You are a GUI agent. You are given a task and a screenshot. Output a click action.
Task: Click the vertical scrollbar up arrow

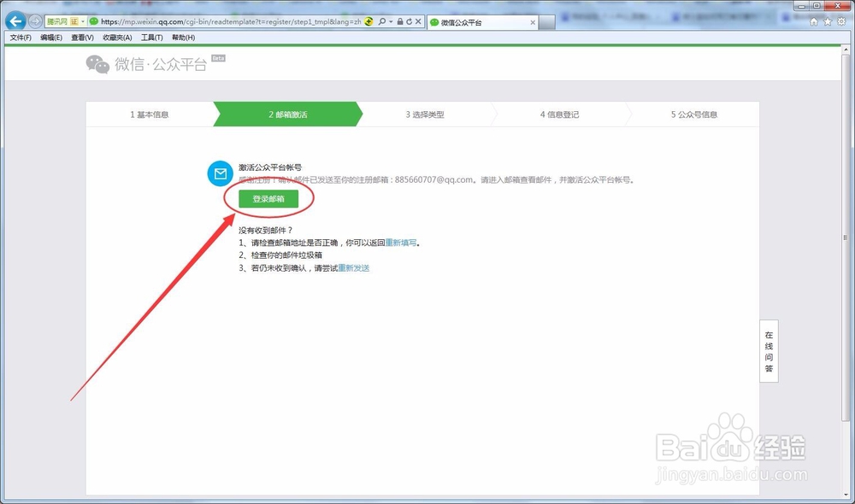846,50
